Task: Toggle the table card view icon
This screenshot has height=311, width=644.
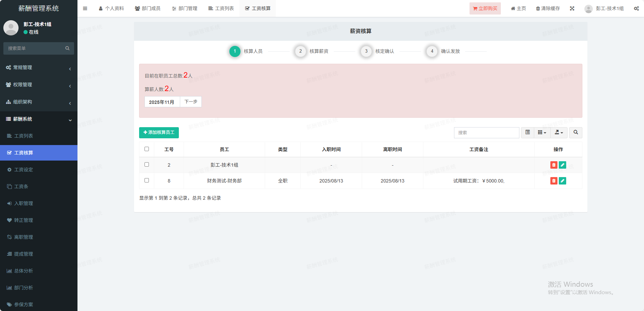Action: (x=527, y=133)
